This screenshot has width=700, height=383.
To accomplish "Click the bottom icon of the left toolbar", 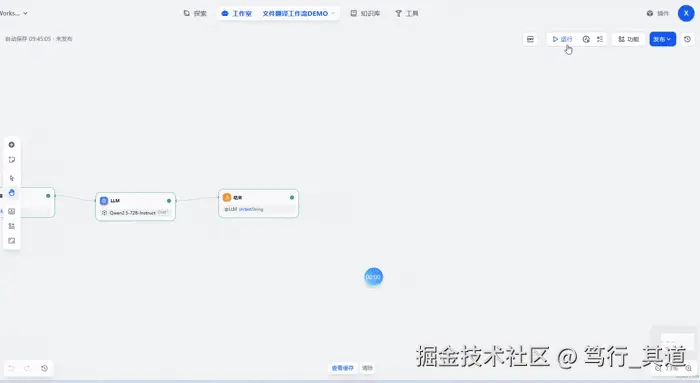I will point(12,241).
